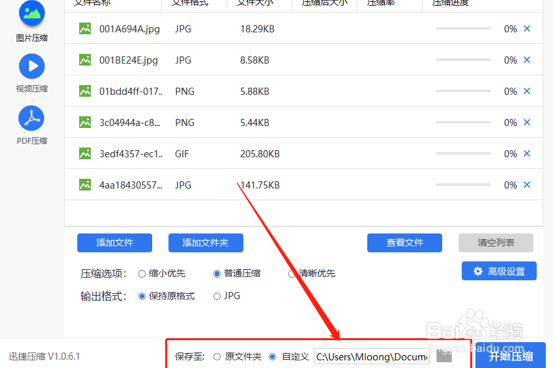The image size is (556, 368).
Task: Remove 3c04944a-c8... PNG with its X icon
Action: click(x=527, y=122)
